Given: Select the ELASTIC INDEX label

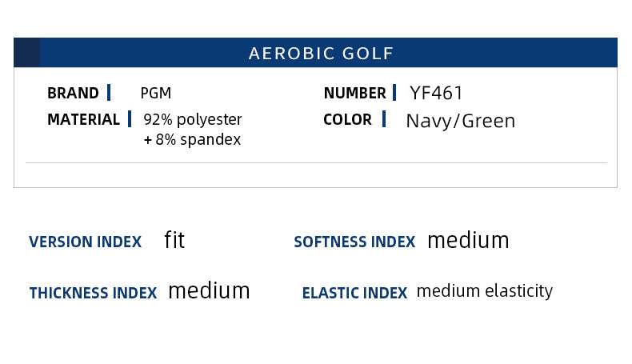Looking at the screenshot, I should coord(354,293).
